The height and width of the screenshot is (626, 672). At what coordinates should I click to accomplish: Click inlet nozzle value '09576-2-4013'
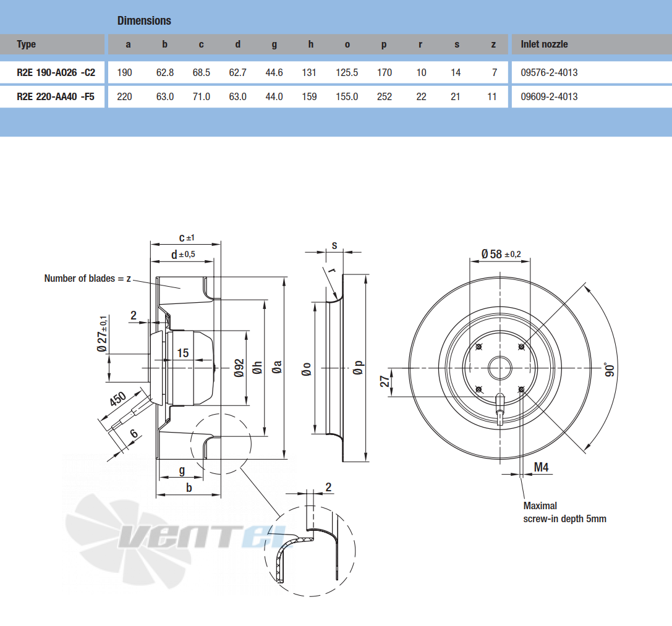(549, 72)
